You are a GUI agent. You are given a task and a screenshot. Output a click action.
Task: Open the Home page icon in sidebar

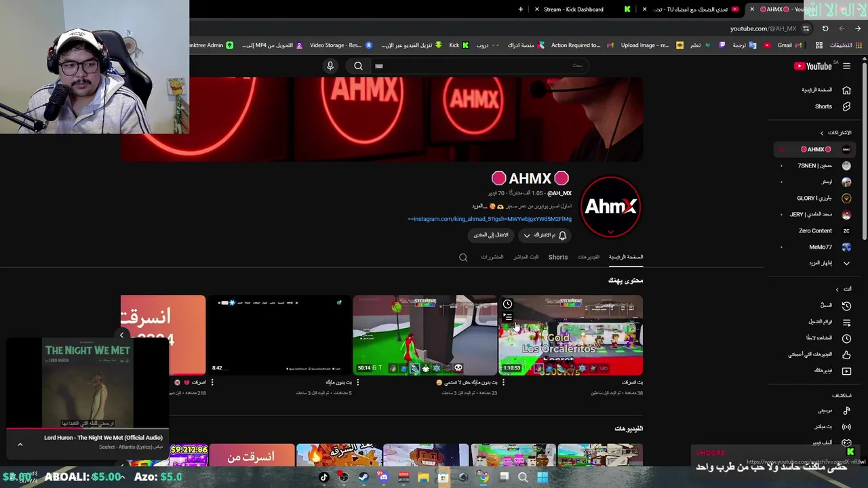[846, 90]
